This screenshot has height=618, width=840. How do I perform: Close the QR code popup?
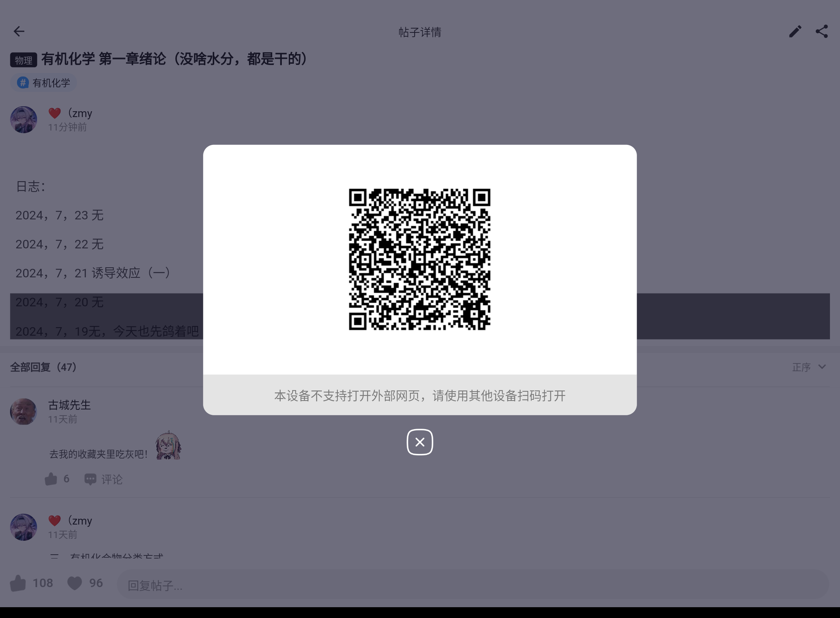pyautogui.click(x=420, y=442)
